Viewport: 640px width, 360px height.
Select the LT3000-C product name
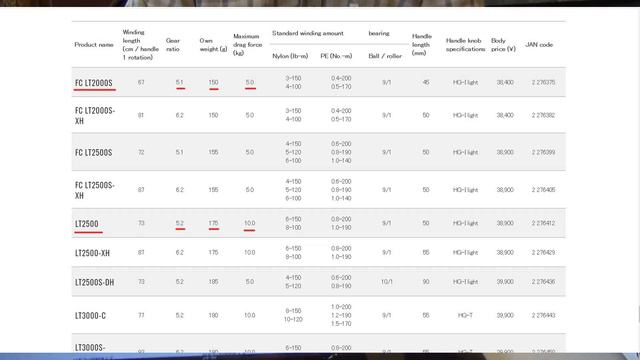(90, 316)
